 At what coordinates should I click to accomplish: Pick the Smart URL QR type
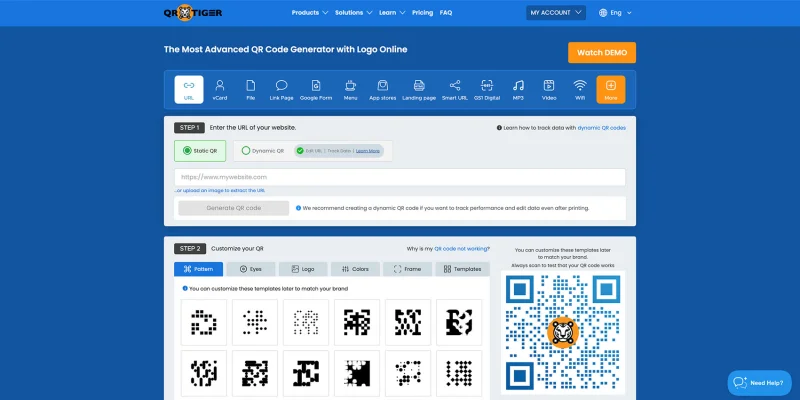coord(455,90)
